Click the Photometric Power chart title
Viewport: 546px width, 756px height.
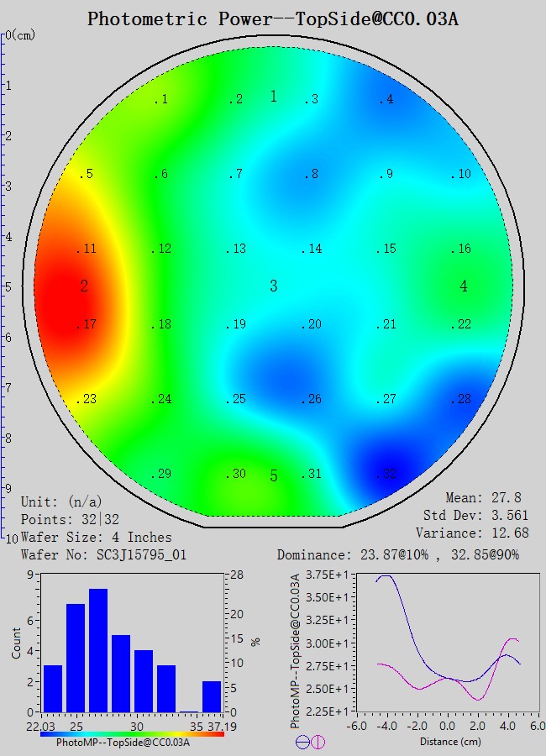click(x=273, y=18)
